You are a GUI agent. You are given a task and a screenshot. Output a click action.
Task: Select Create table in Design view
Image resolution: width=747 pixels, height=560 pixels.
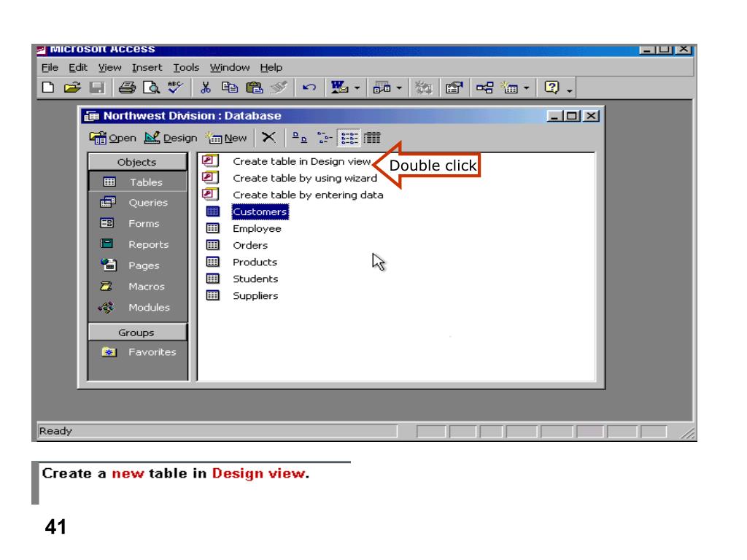[301, 161]
